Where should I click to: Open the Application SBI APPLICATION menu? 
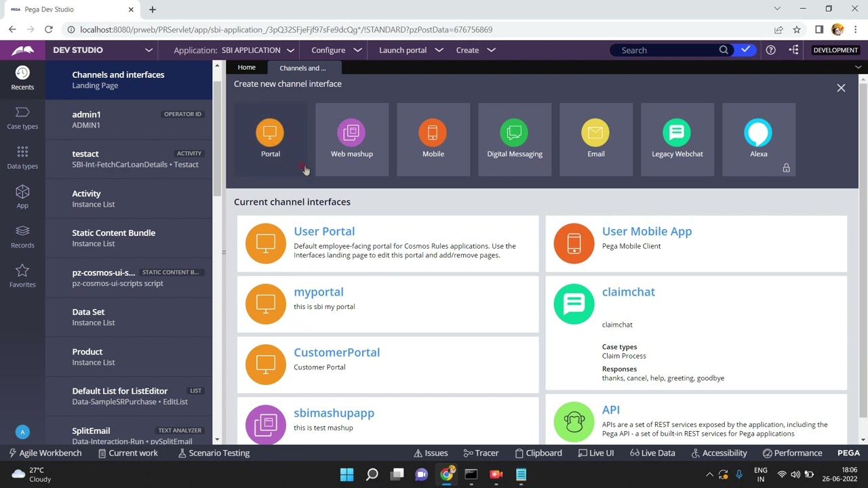(234, 50)
